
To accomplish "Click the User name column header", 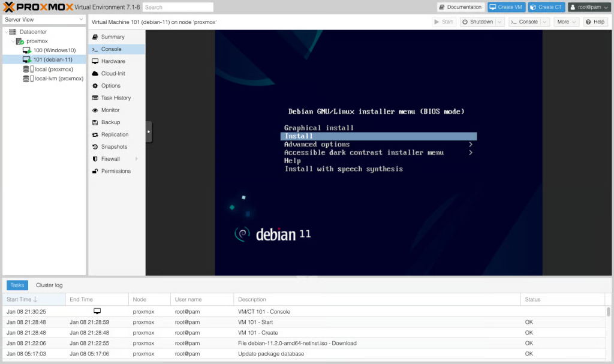I will [202, 299].
